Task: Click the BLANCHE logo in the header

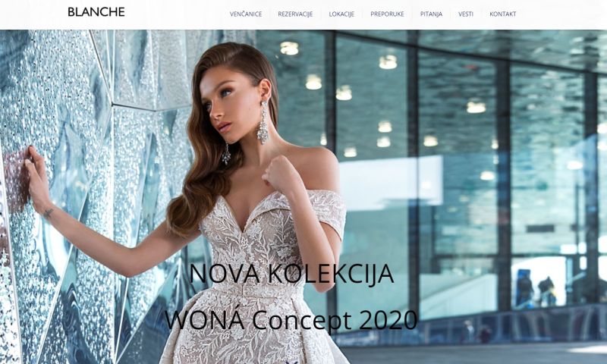Action: pos(96,12)
